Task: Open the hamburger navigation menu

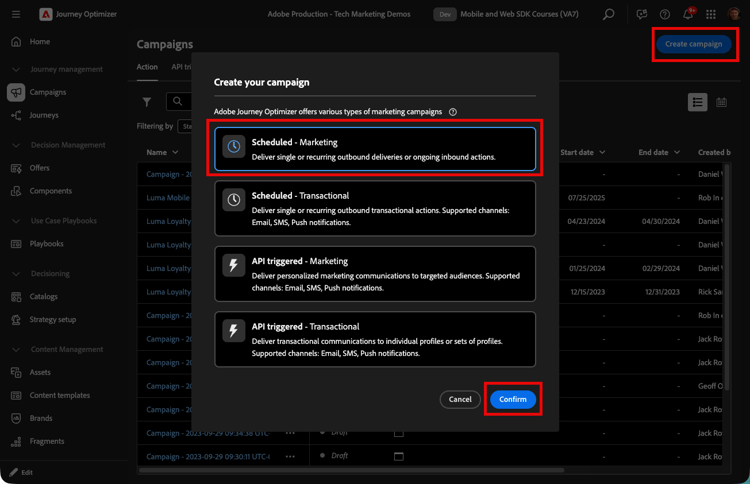Action: pos(16,14)
